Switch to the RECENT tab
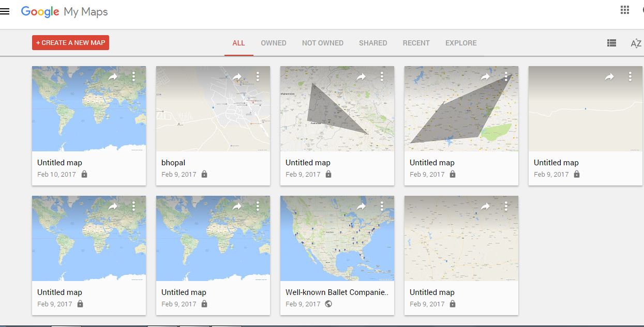 pos(416,43)
